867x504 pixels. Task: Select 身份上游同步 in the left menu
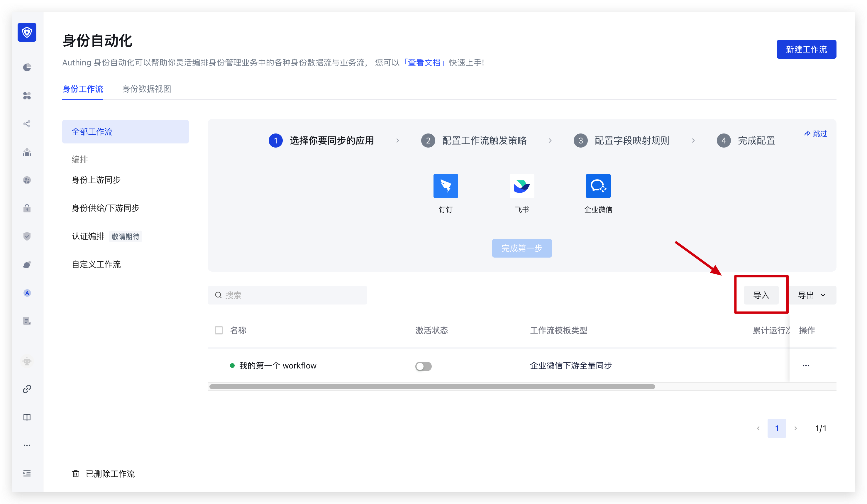[96, 180]
